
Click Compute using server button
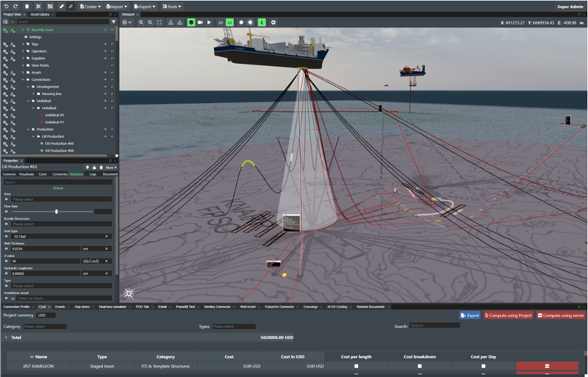pyautogui.click(x=561, y=316)
